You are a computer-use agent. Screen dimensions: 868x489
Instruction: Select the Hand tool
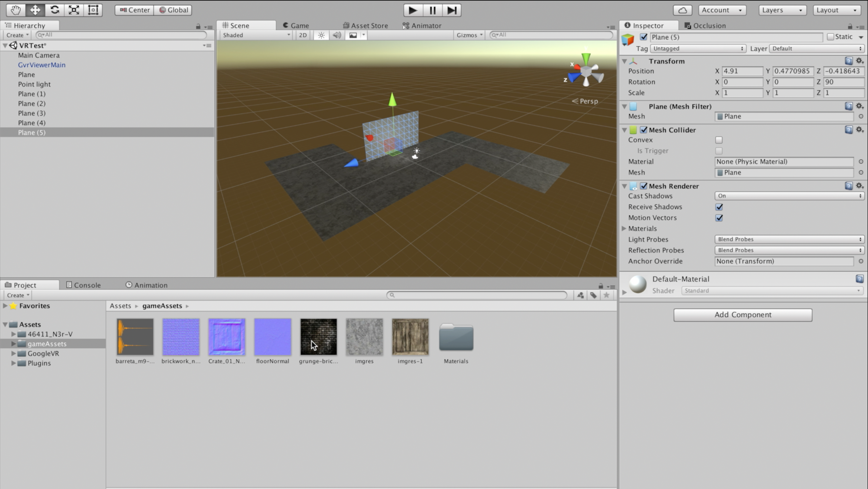[15, 10]
